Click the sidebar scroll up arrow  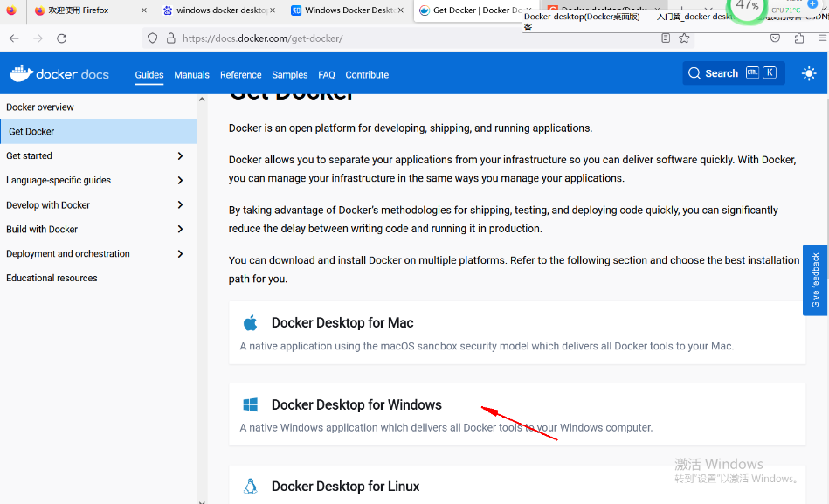coord(202,100)
